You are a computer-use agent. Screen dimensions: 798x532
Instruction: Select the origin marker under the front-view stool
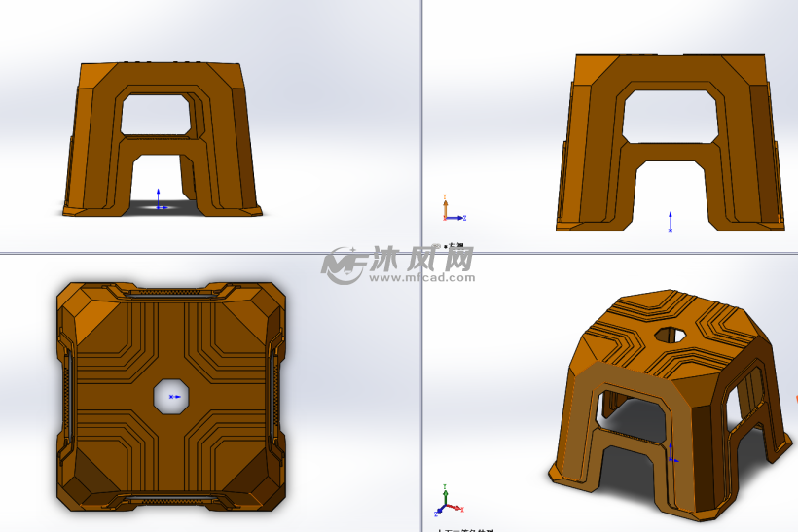(x=160, y=204)
